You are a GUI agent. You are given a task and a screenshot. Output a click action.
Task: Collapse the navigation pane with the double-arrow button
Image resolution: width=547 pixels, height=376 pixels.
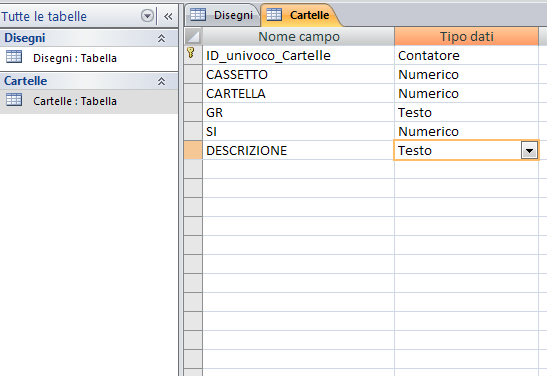tap(168, 16)
